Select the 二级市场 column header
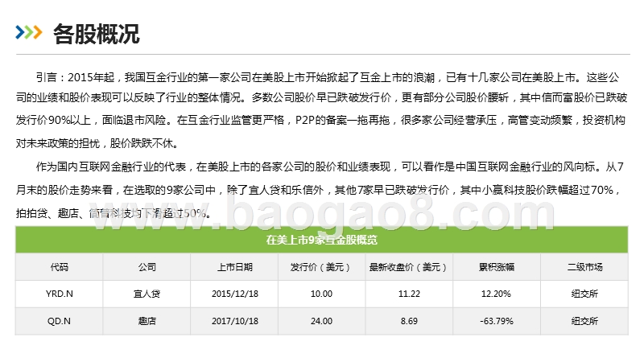This screenshot has width=644, height=362. [x=584, y=267]
